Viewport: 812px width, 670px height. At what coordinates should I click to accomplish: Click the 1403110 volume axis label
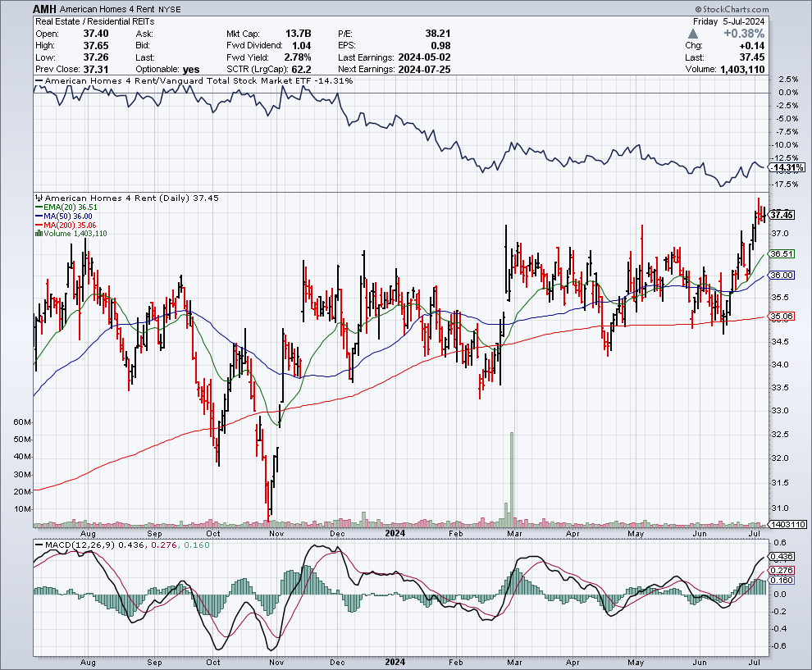(x=787, y=525)
